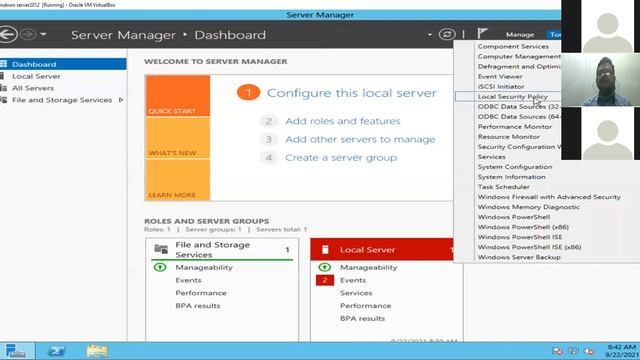The width and height of the screenshot is (640, 360).
Task: Expand the File and Storage Services arrow
Action: pos(121,100)
